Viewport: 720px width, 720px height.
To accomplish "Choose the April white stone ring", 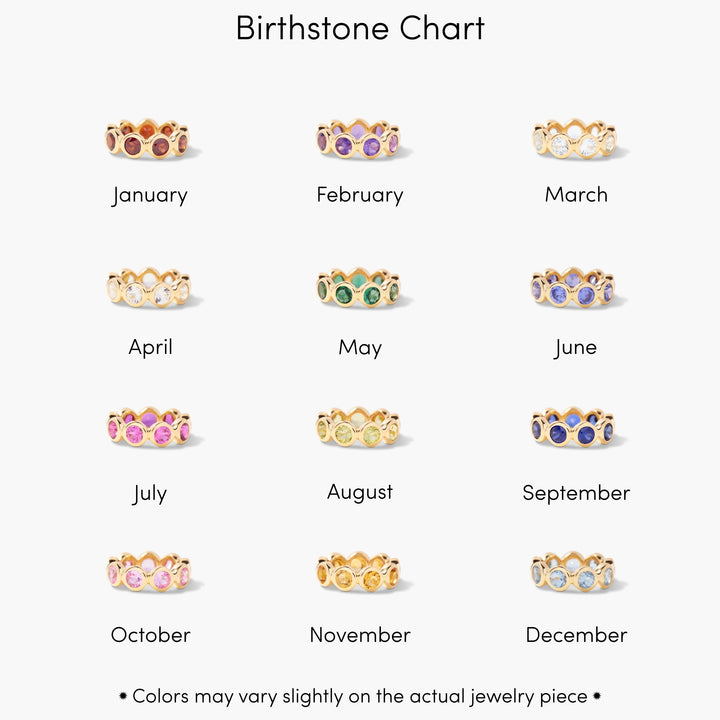I will tap(148, 288).
